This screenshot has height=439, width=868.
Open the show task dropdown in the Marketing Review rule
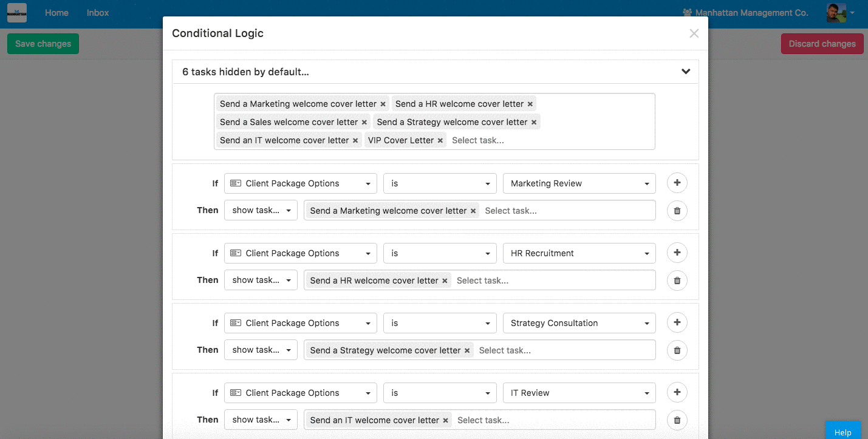point(261,210)
